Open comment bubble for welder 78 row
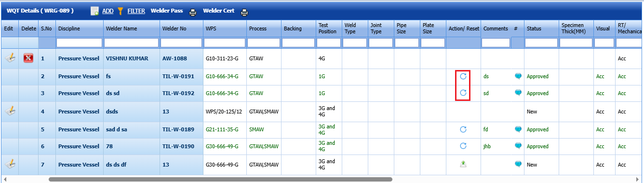This screenshot has width=644, height=183. click(x=518, y=146)
